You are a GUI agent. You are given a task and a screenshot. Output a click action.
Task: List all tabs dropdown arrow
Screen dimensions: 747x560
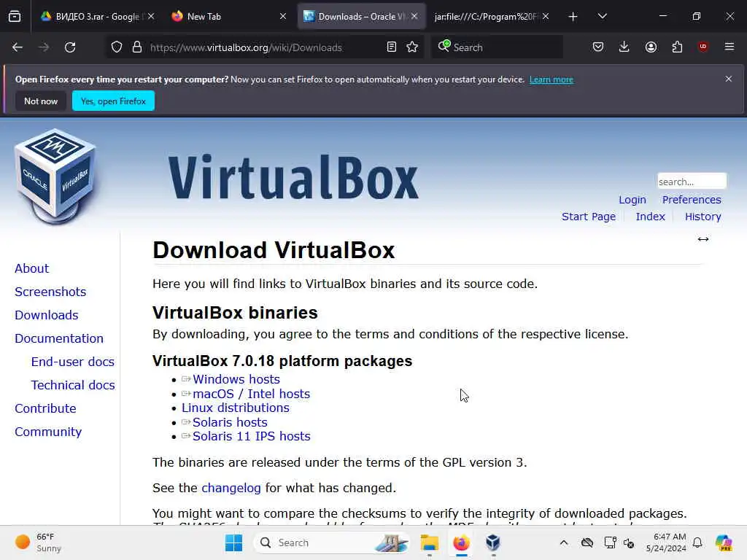602,16
